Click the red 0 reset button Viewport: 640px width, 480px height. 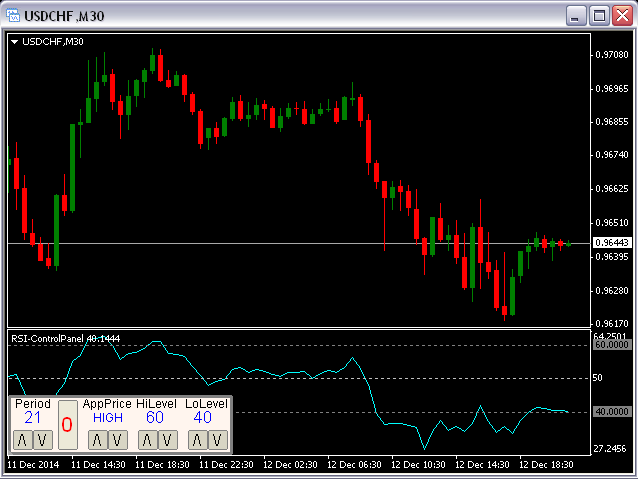tap(67, 425)
